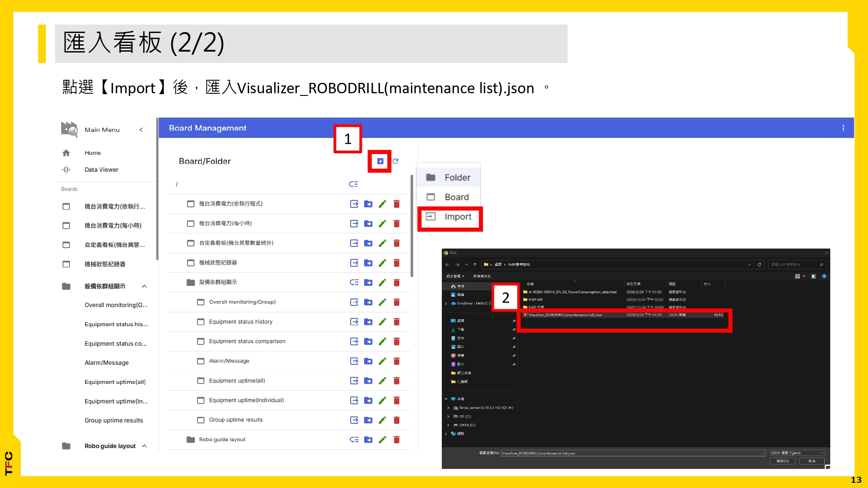Edit the 自定義看板(機台異警數量統計) board
The image size is (868, 488).
(x=382, y=243)
